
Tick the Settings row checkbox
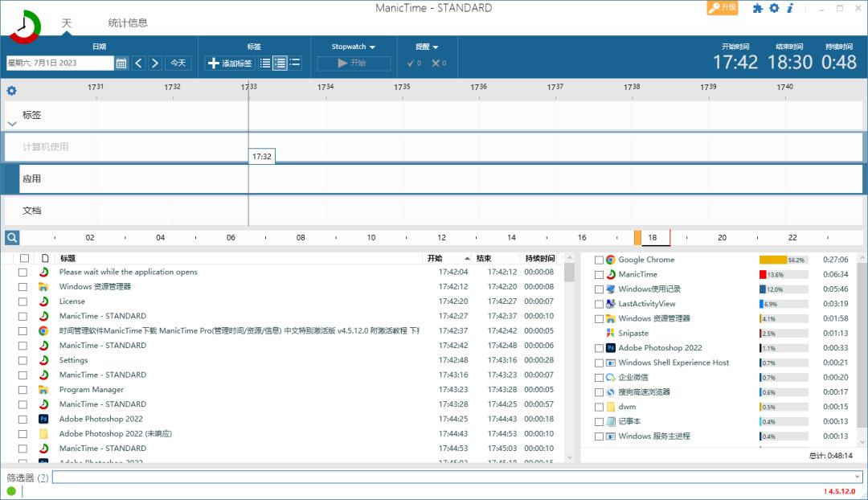(x=23, y=360)
